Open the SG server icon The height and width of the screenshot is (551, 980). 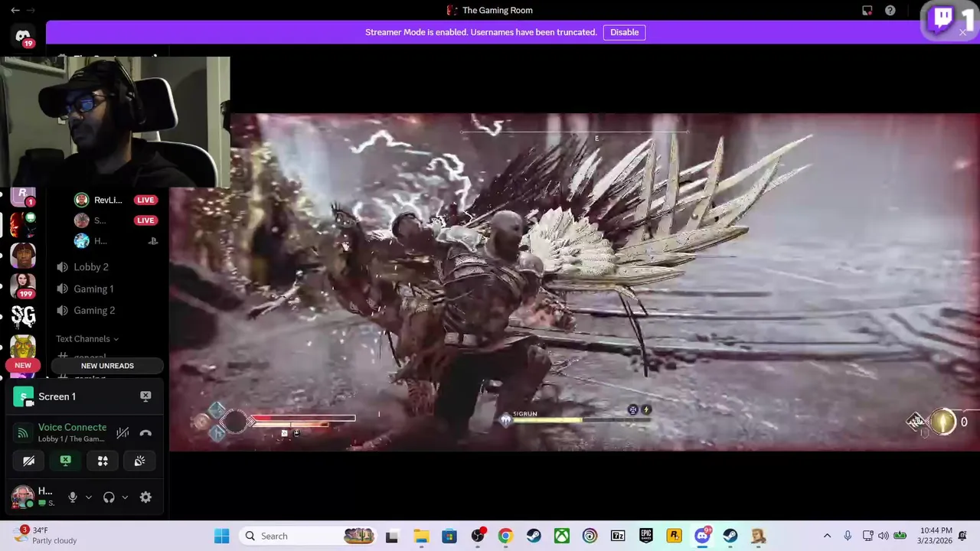click(23, 316)
